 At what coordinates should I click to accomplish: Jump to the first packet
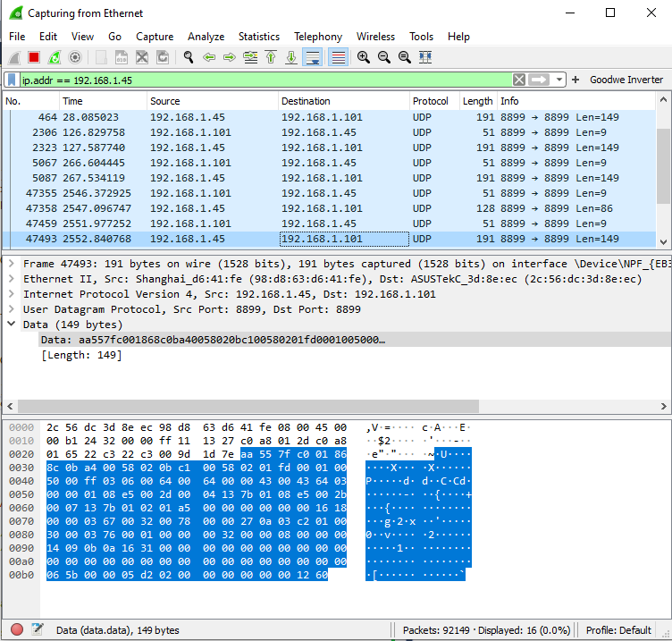pyautogui.click(x=271, y=57)
